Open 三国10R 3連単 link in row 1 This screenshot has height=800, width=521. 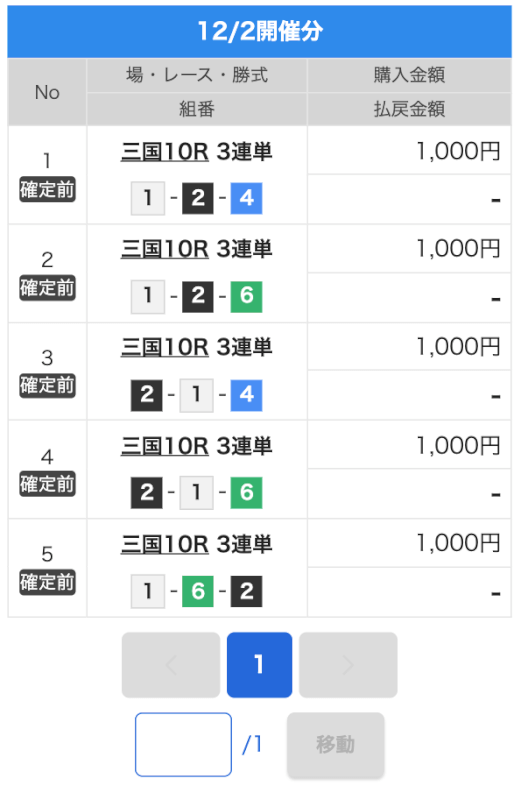pos(196,152)
